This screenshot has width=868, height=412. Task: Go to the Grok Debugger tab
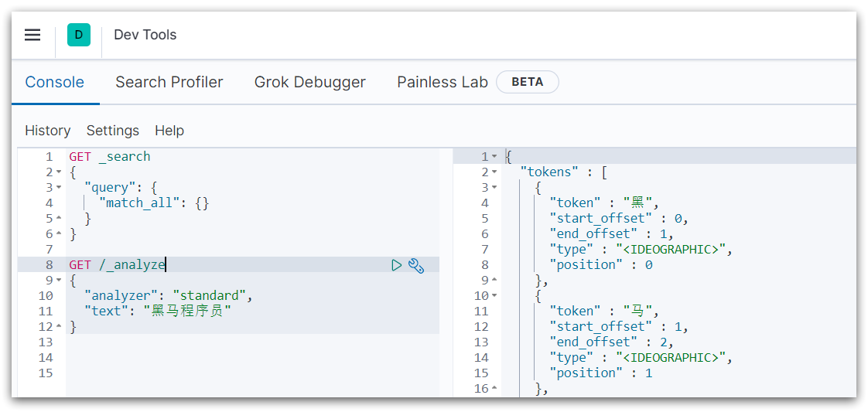click(309, 82)
